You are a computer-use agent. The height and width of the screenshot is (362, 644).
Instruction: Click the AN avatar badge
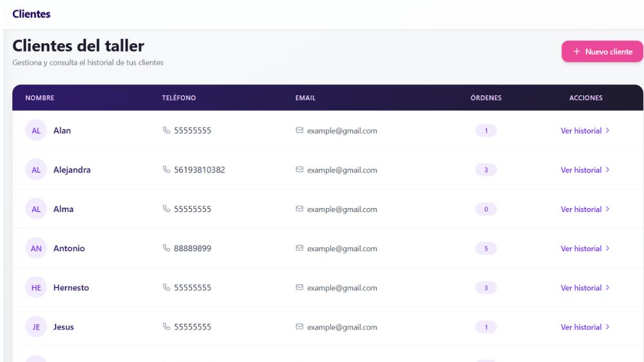[36, 249]
